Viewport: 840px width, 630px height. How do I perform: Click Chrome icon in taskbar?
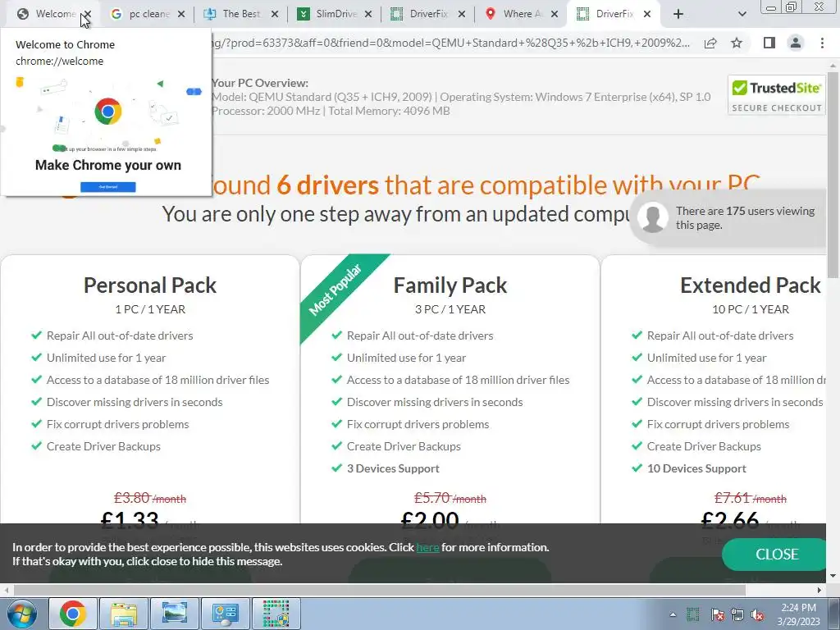(73, 614)
